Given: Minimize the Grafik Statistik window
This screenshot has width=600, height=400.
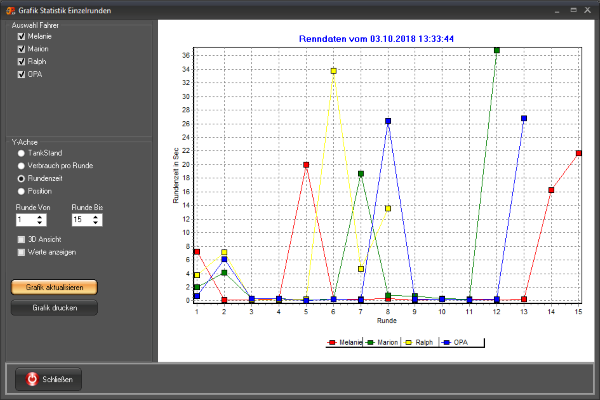Looking at the screenshot, I should (x=557, y=11).
